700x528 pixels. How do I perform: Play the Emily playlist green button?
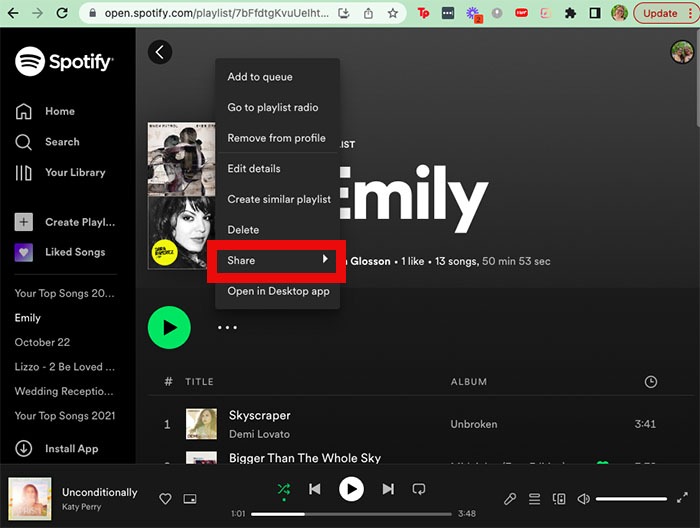pos(169,328)
